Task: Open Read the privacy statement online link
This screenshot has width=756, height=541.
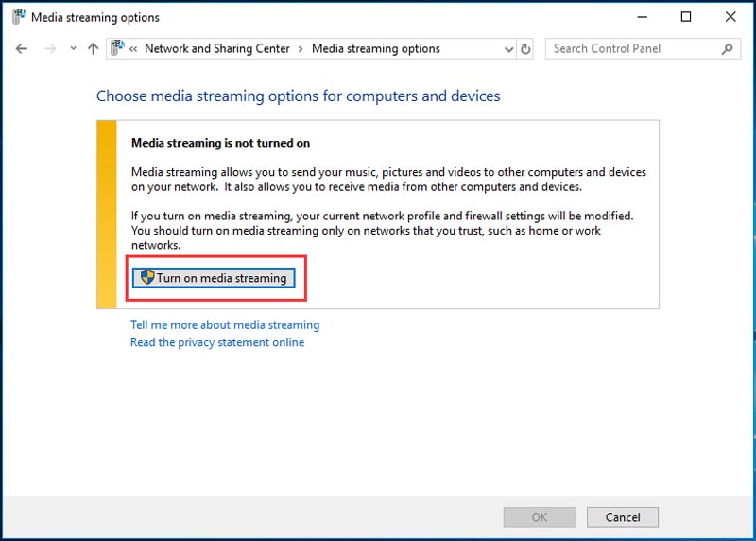Action: [x=217, y=342]
